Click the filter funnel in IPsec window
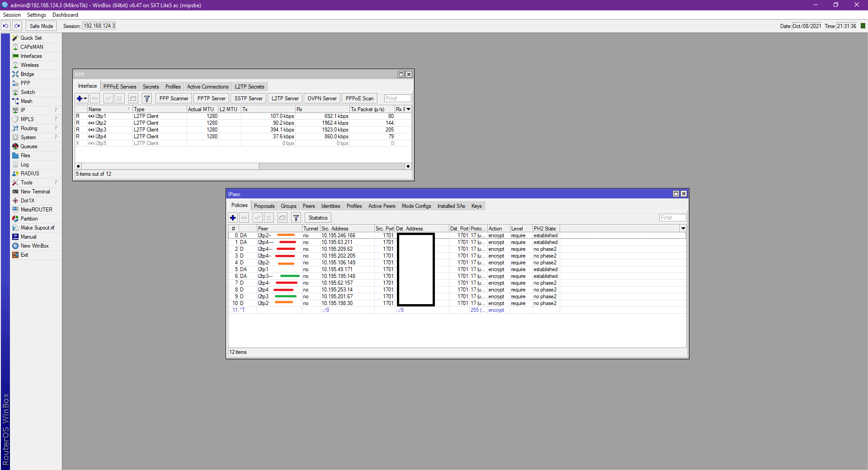Screen dimensions: 868x470 (296, 218)
